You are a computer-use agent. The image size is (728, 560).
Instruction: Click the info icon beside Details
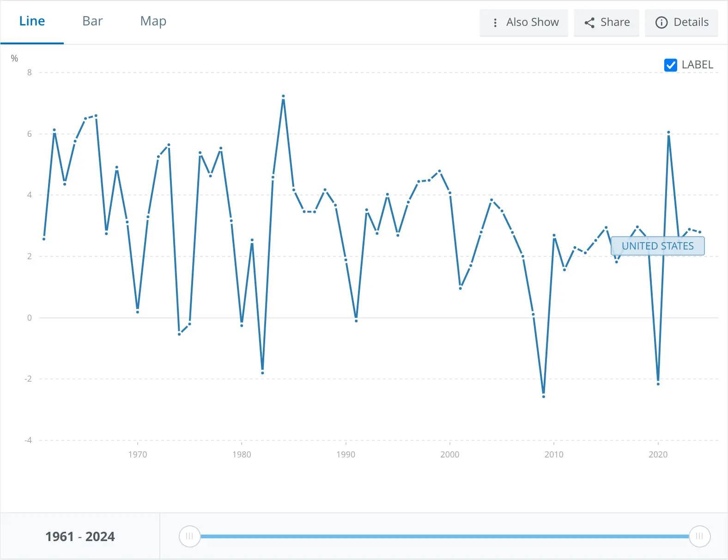coord(661,23)
